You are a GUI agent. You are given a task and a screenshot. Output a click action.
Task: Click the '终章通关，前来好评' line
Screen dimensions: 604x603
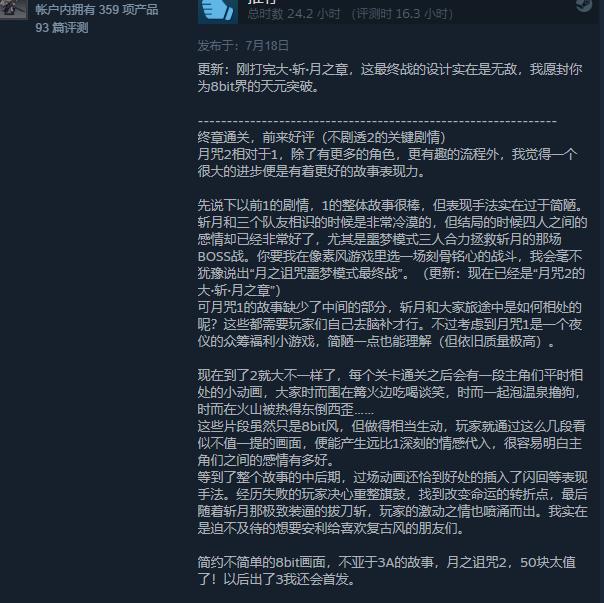(x=322, y=137)
